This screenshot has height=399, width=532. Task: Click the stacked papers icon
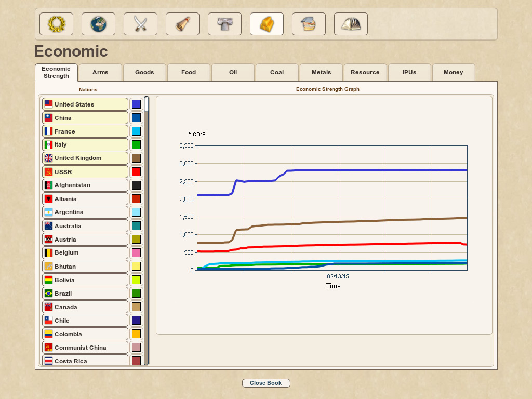(x=309, y=24)
